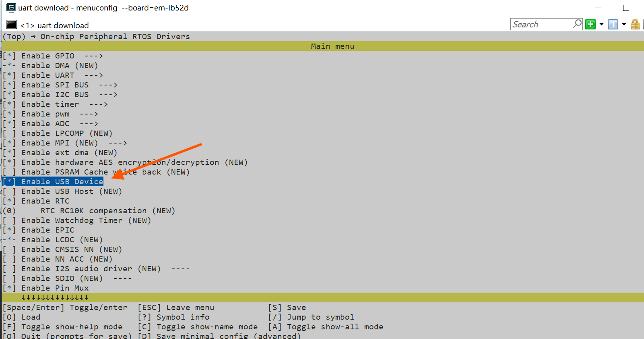Click the Enable Pin Mux entry
This screenshot has width=644, height=339.
(x=55, y=288)
